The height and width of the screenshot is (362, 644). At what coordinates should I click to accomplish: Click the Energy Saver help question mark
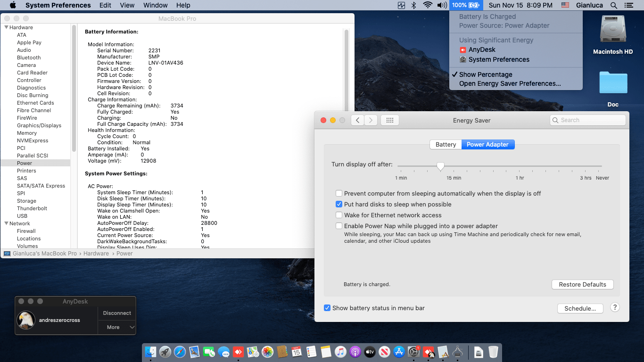[x=615, y=307]
